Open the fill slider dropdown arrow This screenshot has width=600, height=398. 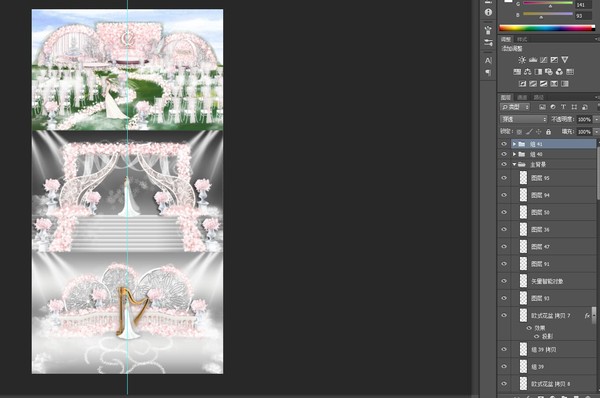click(x=596, y=132)
